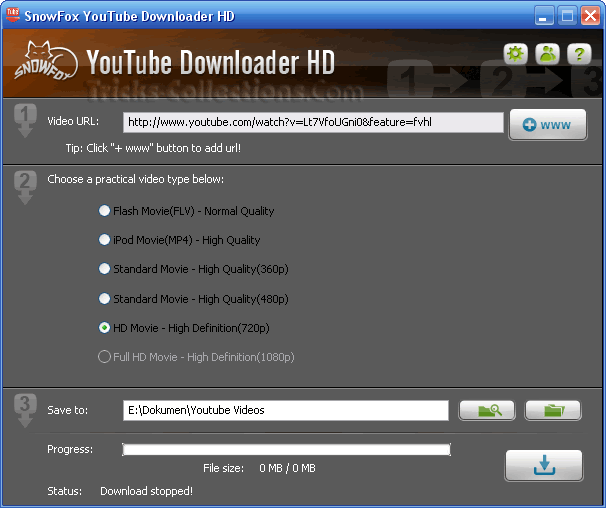Image resolution: width=606 pixels, height=508 pixels.
Task: Click the "Progress:" label
Action: [70, 449]
